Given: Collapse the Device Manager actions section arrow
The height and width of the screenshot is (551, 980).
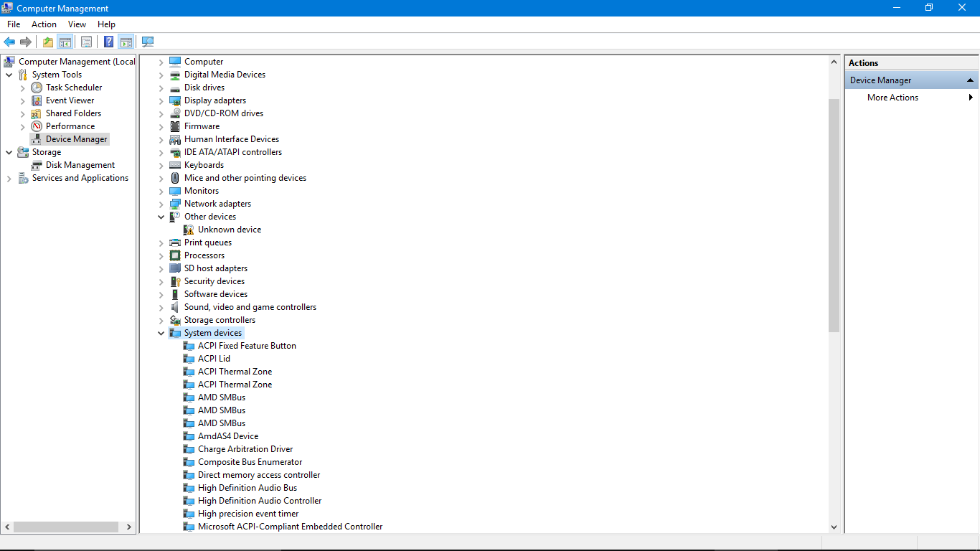Looking at the screenshot, I should point(971,80).
